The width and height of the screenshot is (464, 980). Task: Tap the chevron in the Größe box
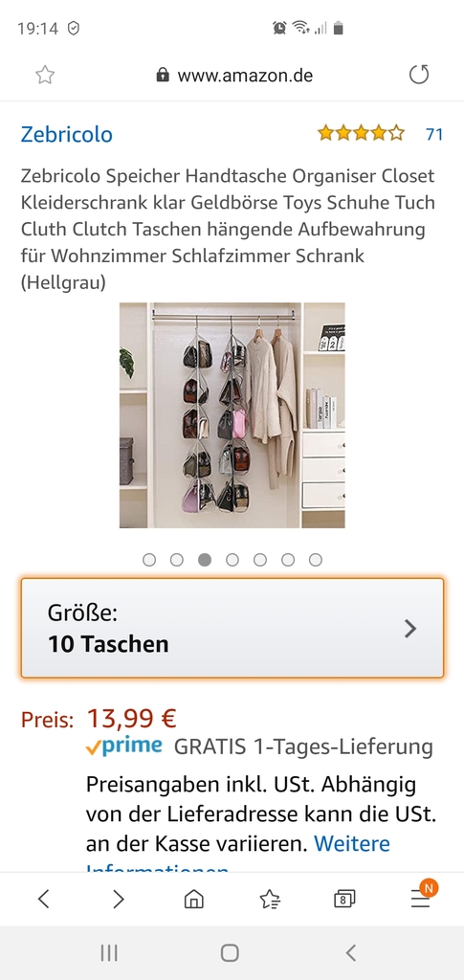(410, 628)
